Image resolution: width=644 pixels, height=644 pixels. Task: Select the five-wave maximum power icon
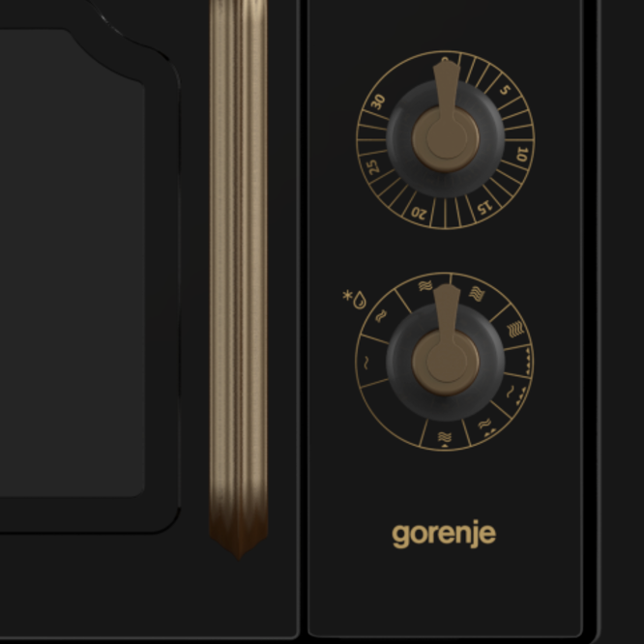tap(515, 330)
